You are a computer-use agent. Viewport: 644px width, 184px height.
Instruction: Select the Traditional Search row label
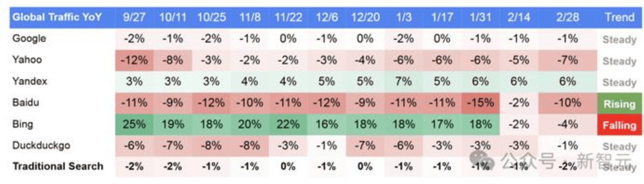pos(58,166)
